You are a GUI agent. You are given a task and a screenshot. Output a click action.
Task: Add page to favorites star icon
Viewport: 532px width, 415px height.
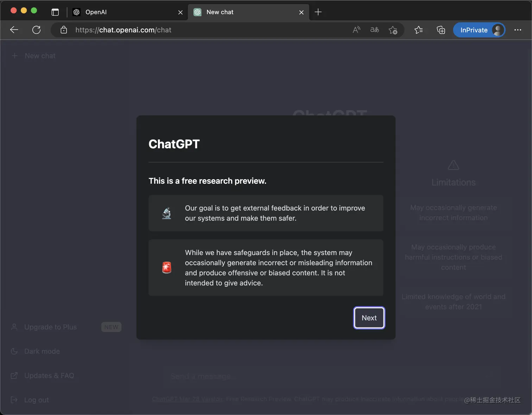point(393,30)
